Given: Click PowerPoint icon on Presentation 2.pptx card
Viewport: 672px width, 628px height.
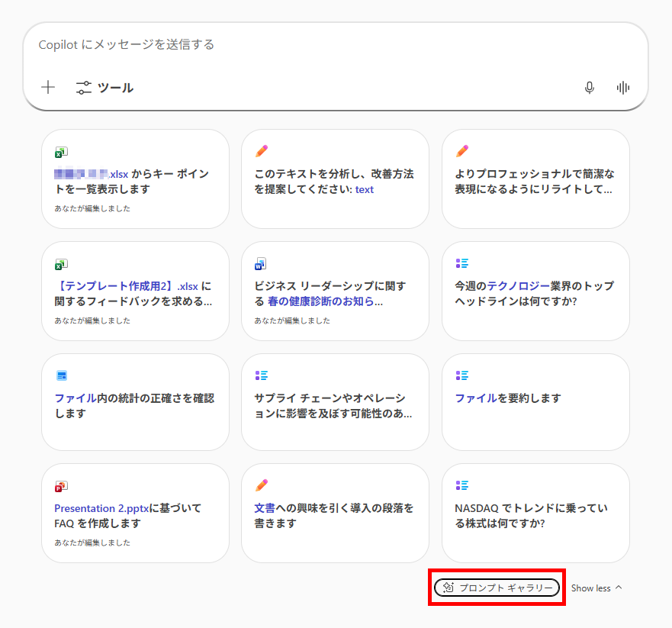Looking at the screenshot, I should (61, 487).
